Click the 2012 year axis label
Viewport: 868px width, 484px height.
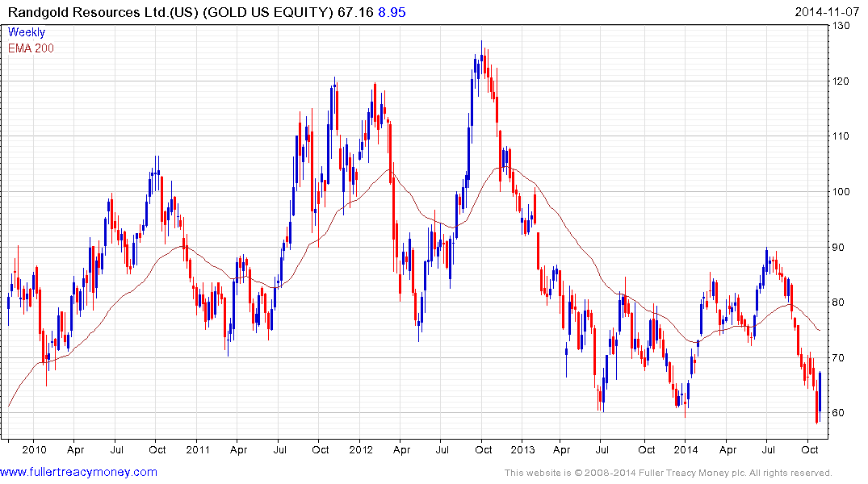tap(361, 449)
